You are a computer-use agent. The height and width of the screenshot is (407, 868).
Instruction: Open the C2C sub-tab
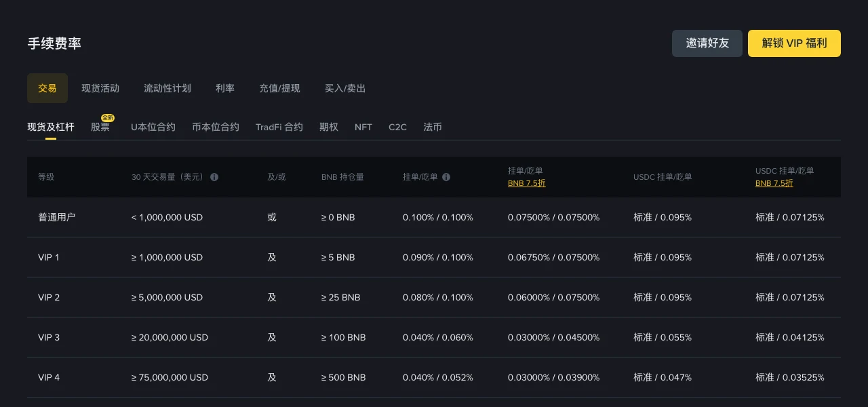tap(398, 127)
